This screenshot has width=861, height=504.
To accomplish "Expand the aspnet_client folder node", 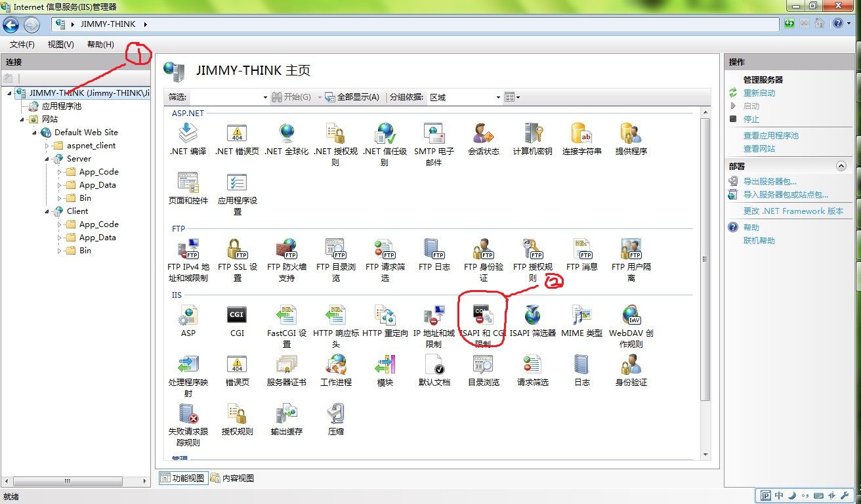I will point(47,146).
